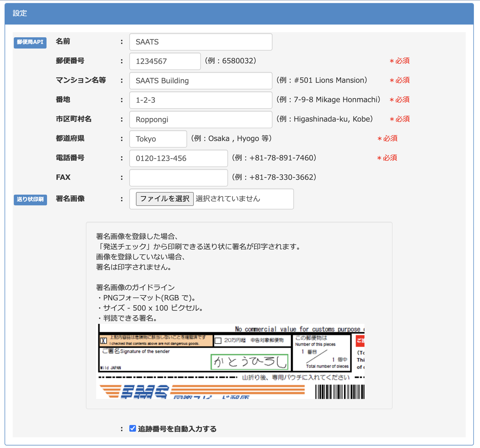Click the 郵便番号 field showing 1234567
The width and height of the screenshot is (480, 448).
pyautogui.click(x=165, y=61)
